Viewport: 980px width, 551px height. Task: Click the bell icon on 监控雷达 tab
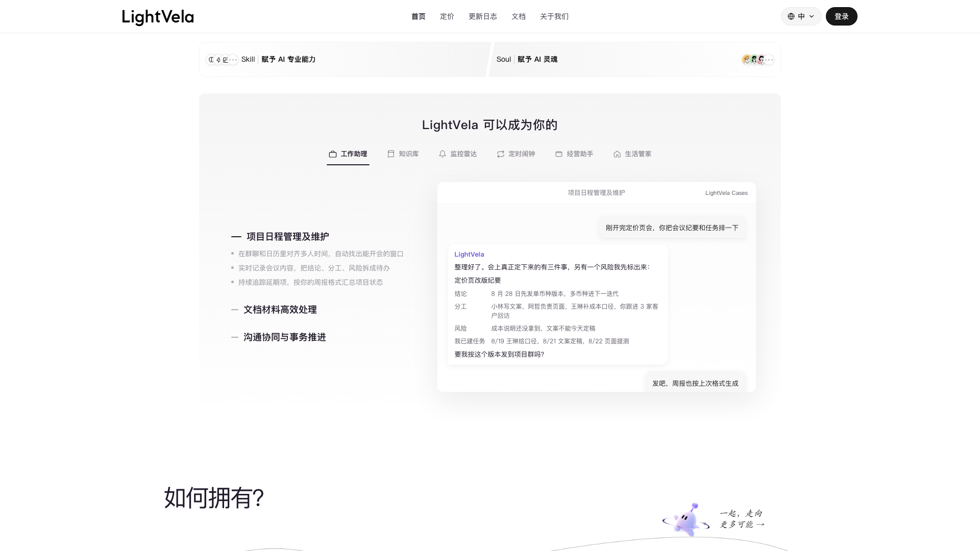443,154
